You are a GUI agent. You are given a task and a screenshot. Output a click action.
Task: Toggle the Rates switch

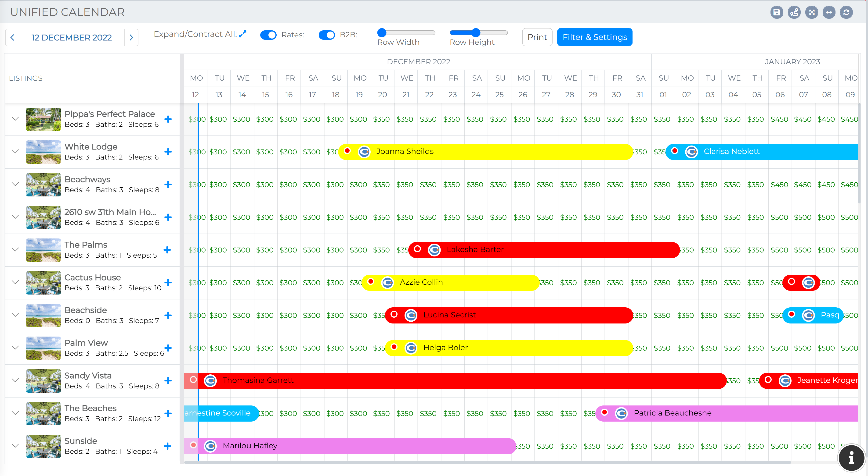pos(268,35)
